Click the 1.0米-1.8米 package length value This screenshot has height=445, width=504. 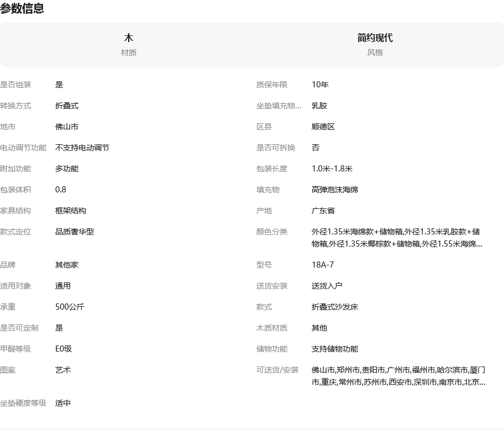(x=332, y=169)
